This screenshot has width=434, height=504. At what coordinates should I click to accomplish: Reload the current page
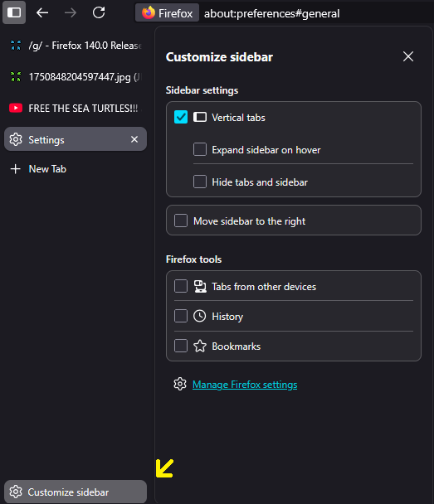[99, 13]
